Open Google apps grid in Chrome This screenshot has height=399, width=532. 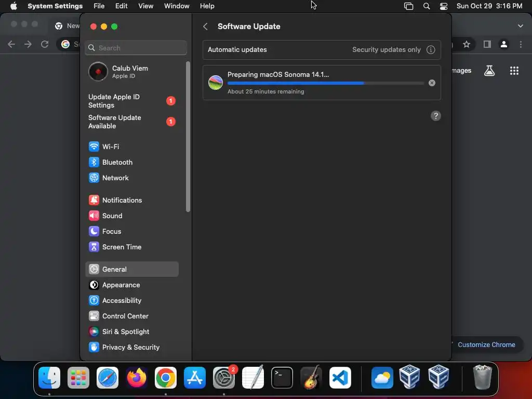pyautogui.click(x=514, y=71)
